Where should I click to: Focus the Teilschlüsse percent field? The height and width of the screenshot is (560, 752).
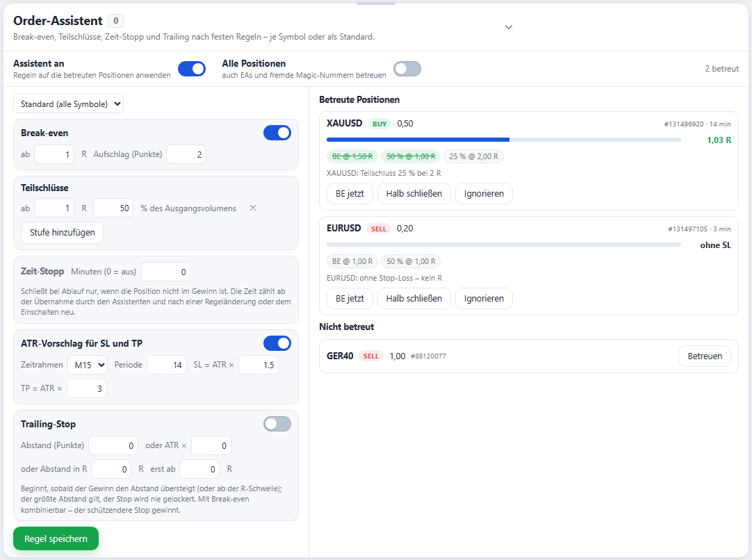(113, 208)
